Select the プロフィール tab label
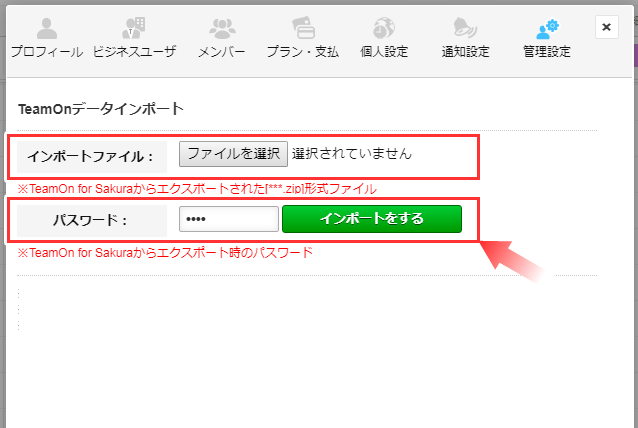The image size is (638, 428). [47, 52]
